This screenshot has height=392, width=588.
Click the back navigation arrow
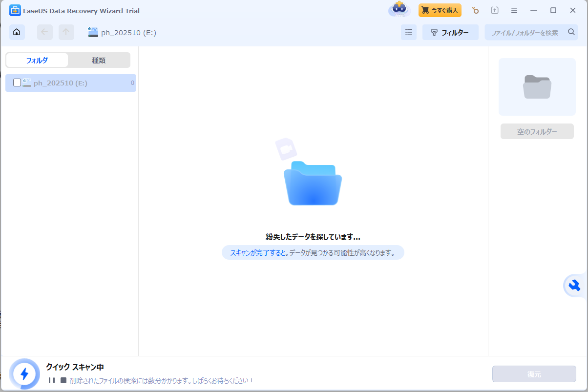tap(44, 32)
